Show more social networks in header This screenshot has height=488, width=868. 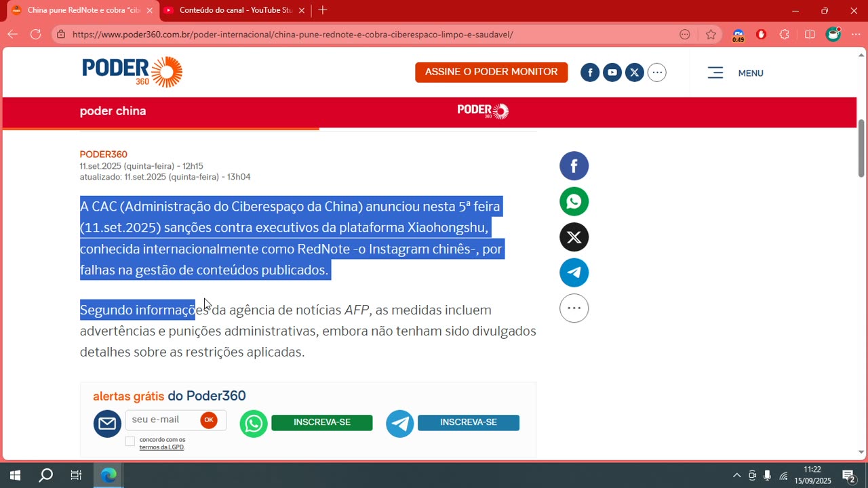656,73
